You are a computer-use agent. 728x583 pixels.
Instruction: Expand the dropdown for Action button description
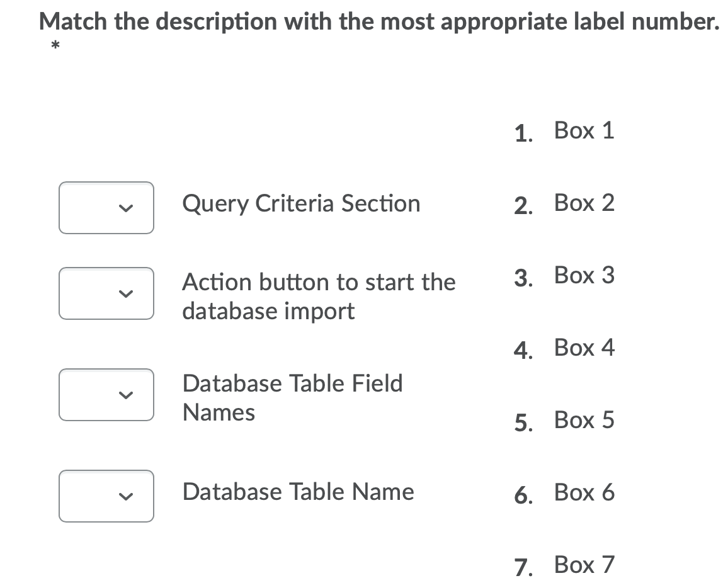click(106, 293)
